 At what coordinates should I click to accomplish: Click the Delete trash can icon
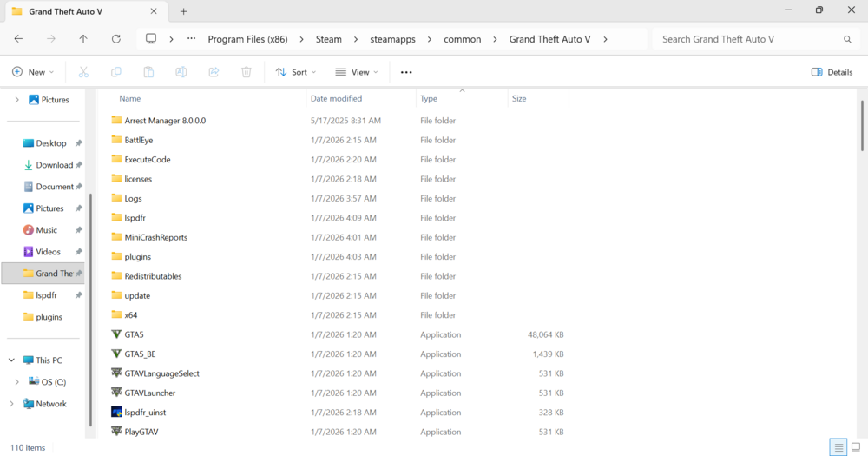(x=247, y=72)
